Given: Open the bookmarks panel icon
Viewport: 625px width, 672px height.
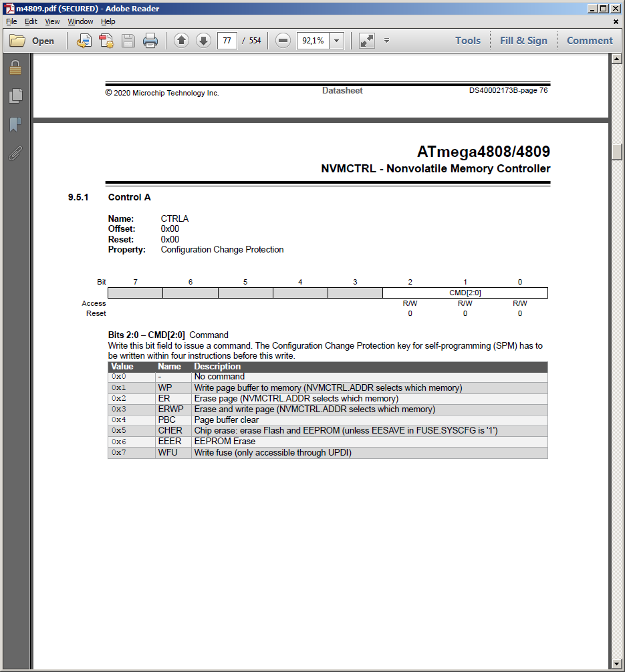Looking at the screenshot, I should tap(15, 124).
